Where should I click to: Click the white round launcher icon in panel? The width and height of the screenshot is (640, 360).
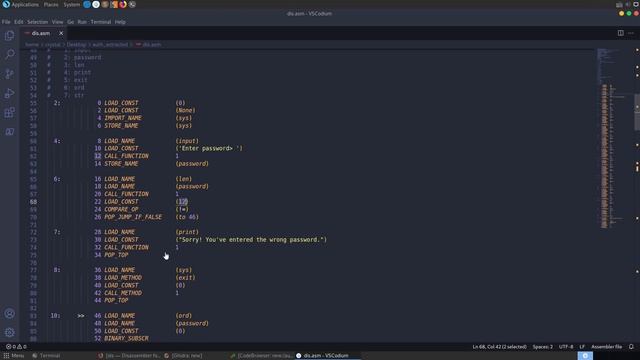click(96, 4)
